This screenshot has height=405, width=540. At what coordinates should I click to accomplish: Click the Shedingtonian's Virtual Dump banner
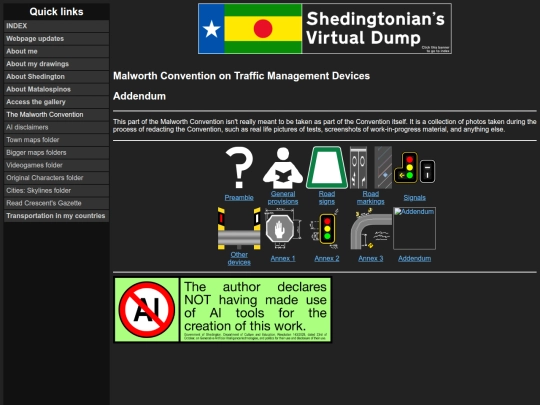click(x=325, y=29)
